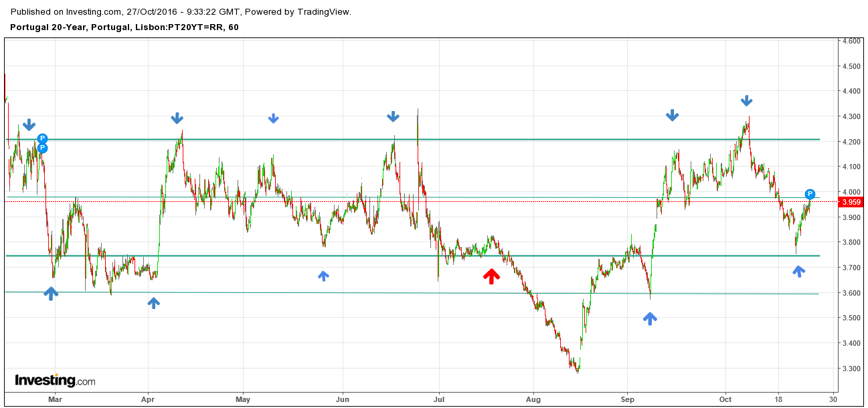868x408 pixels.
Task: Click the lower P marker near late February
Action: (41, 148)
